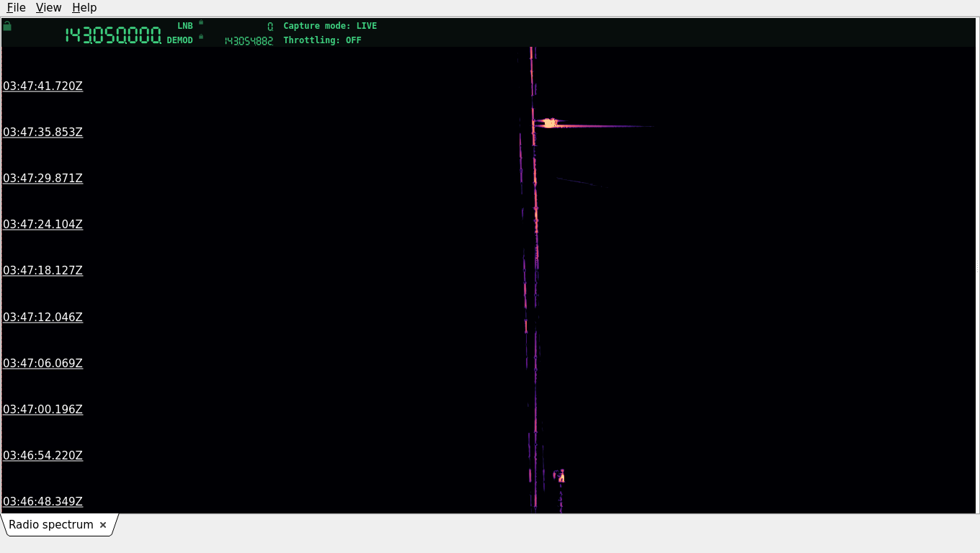Click timestamp 03:47:00.196Z

tap(43, 409)
